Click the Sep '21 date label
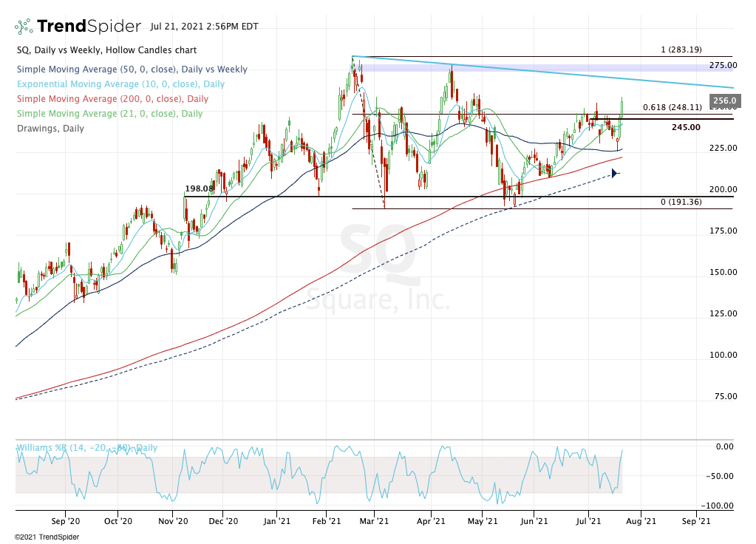Viewport: 756px width, 544px height. click(x=696, y=521)
